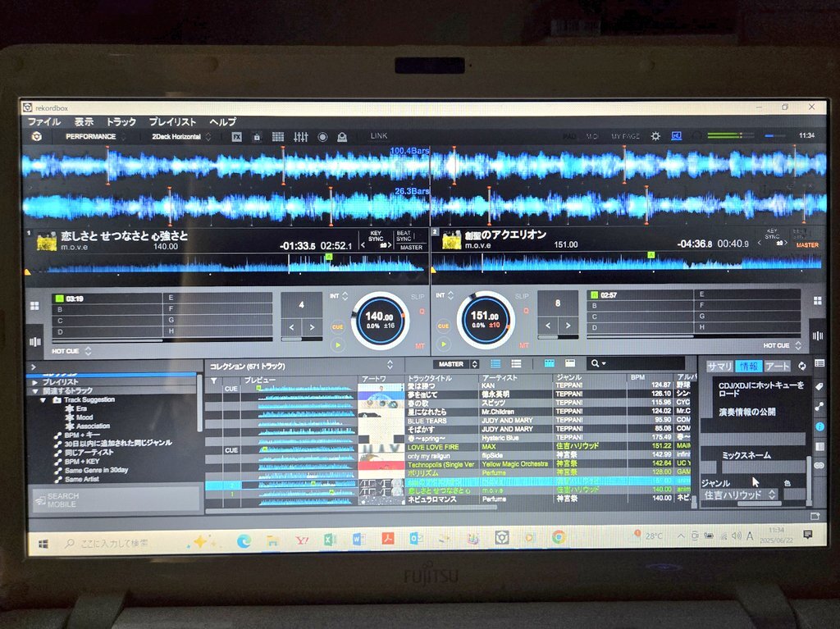Open the ファイル menu

44,122
